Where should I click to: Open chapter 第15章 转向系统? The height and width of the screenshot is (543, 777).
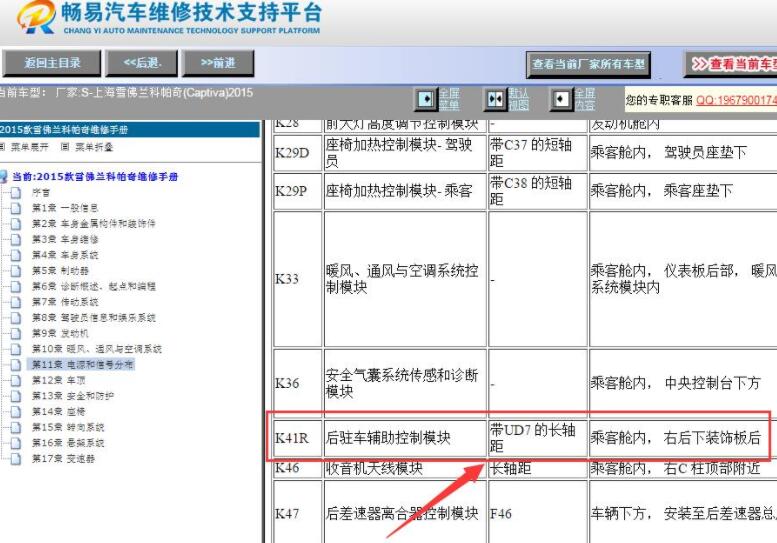[68, 427]
